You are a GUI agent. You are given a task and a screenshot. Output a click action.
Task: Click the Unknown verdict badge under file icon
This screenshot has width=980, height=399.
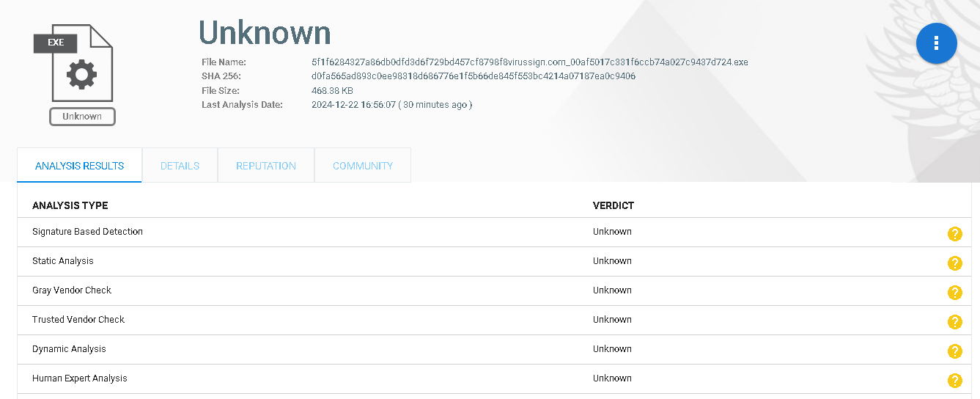point(82,117)
